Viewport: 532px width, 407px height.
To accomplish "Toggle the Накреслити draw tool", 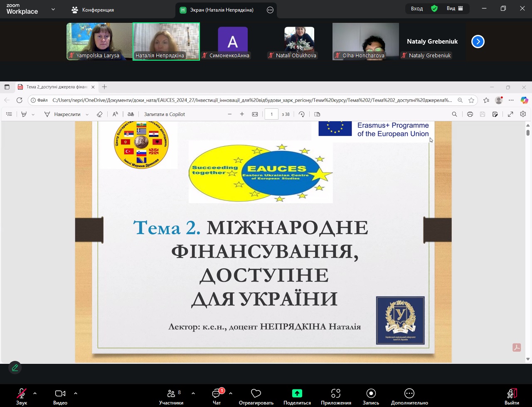I will (x=62, y=114).
